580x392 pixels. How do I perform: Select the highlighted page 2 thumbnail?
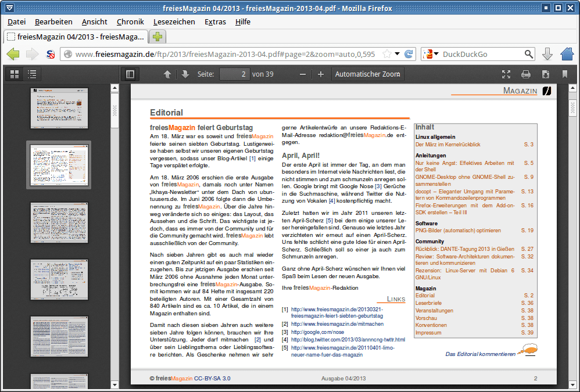coord(59,165)
